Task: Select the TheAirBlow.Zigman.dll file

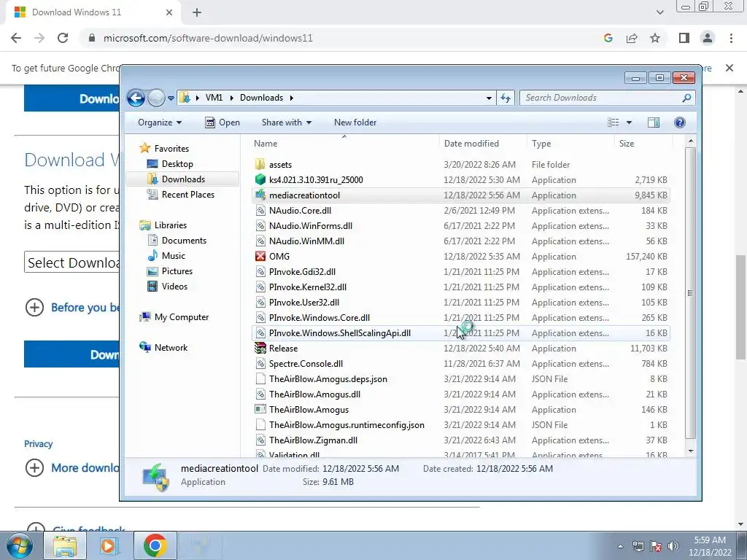Action: (461, 440)
